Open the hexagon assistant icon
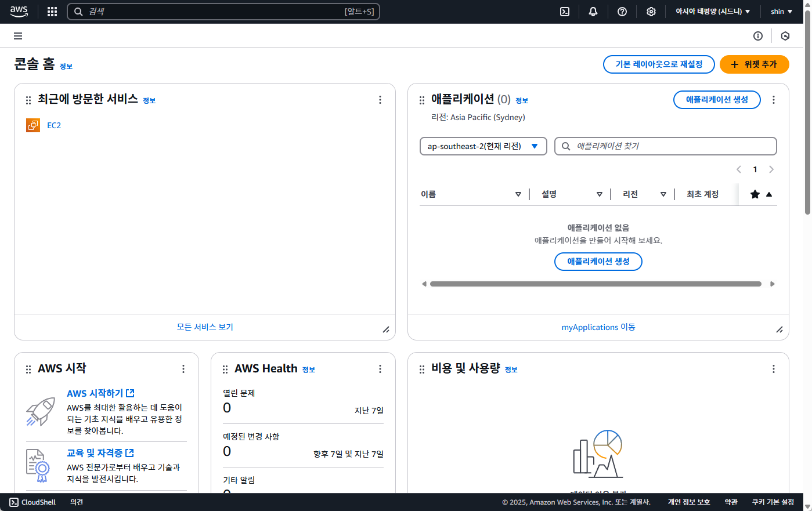Image resolution: width=812 pixels, height=511 pixels. pos(785,36)
